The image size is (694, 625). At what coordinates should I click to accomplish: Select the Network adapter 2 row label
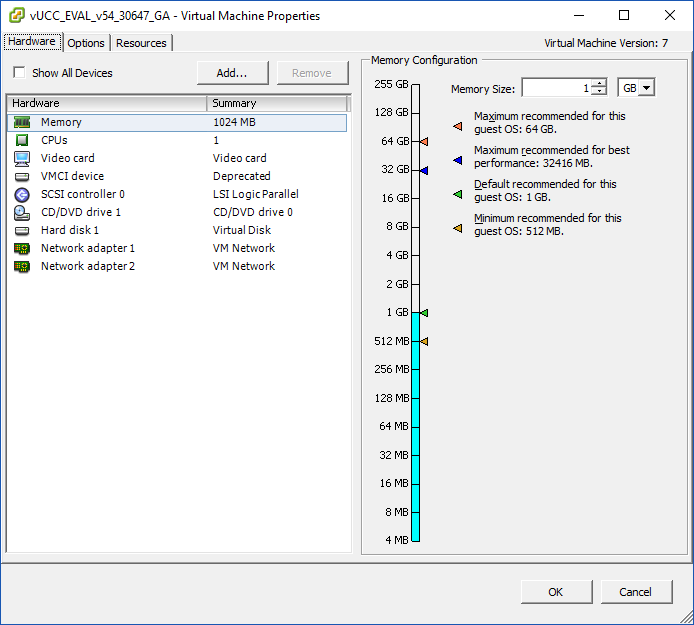tap(88, 266)
